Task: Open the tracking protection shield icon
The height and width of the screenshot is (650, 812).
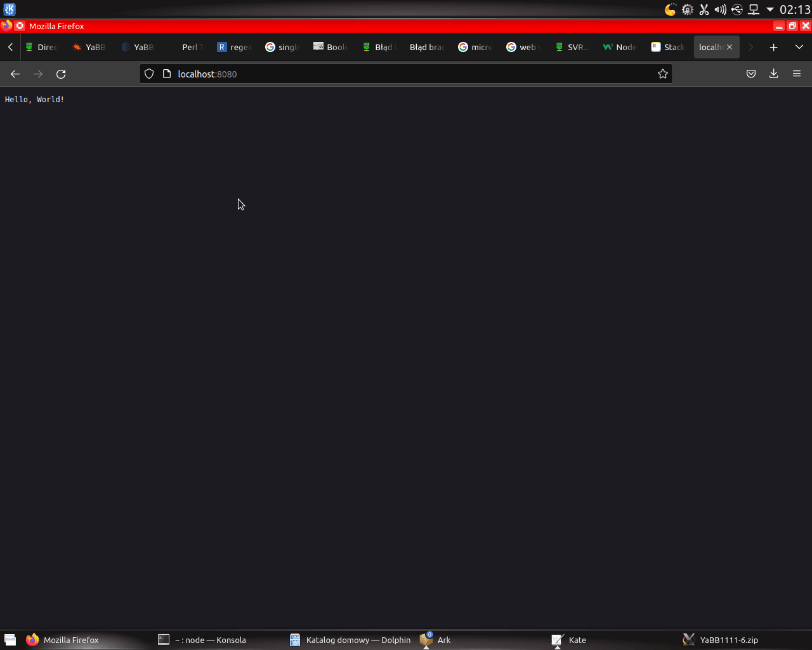Action: point(149,74)
